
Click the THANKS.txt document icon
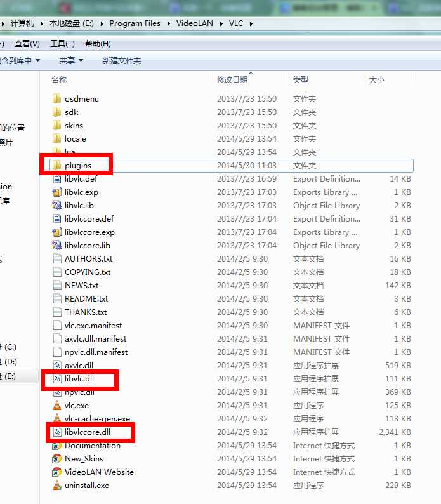(x=57, y=312)
